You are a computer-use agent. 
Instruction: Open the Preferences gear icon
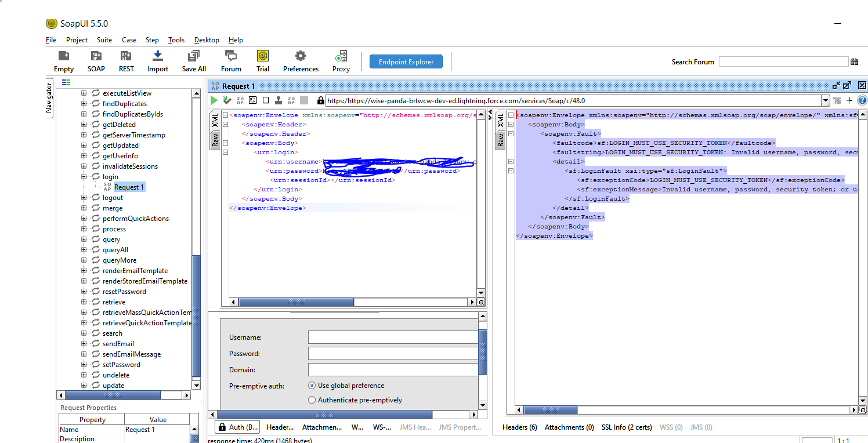300,60
